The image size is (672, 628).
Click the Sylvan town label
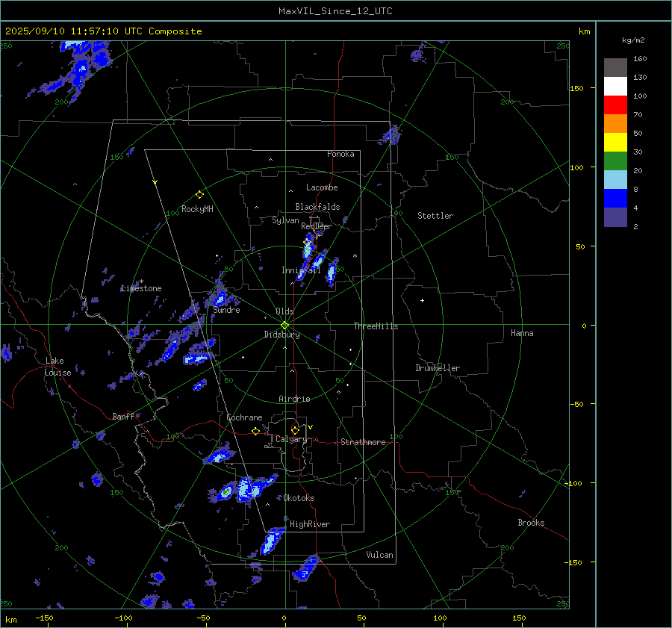[x=285, y=220]
